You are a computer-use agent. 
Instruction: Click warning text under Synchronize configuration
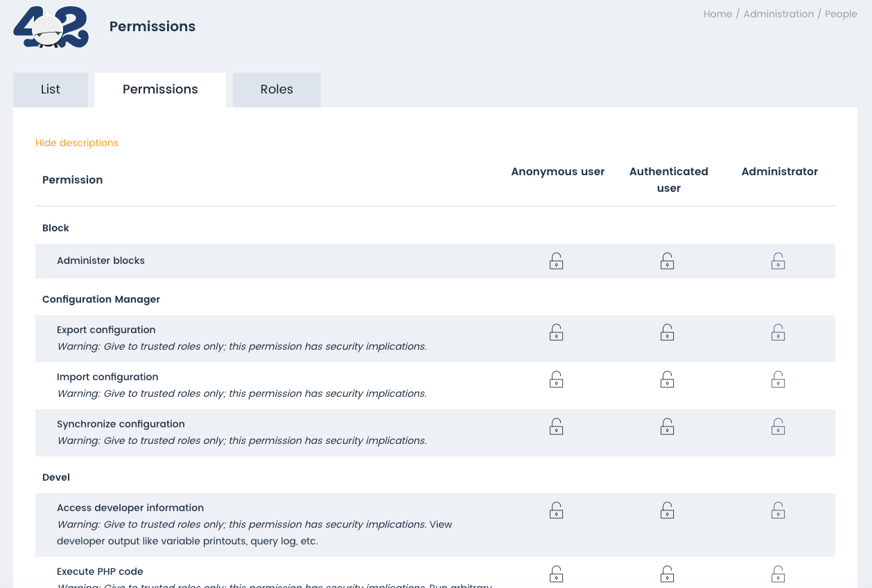pyautogui.click(x=242, y=440)
